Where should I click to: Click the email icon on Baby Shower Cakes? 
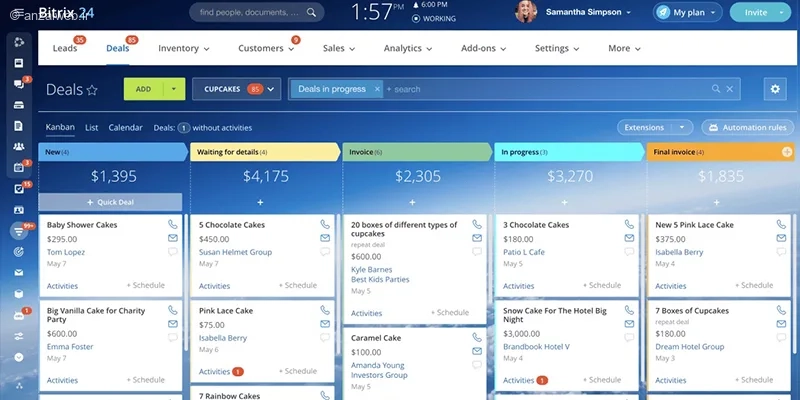click(x=172, y=238)
